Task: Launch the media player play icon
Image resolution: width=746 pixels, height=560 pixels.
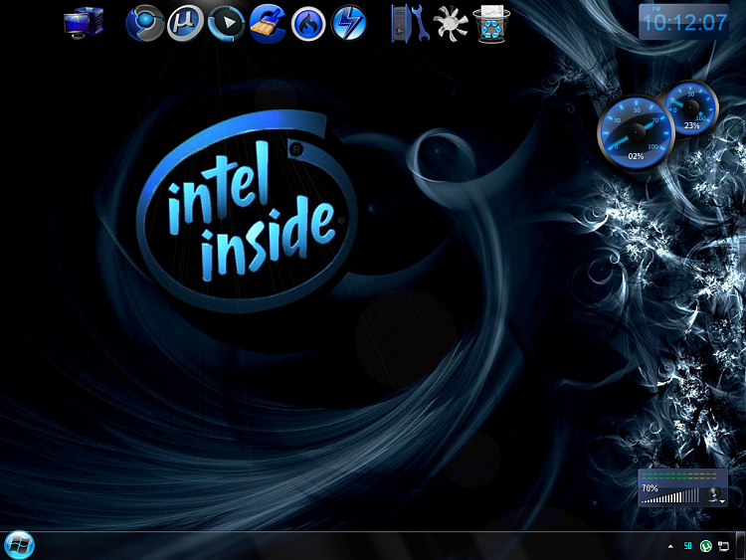Action: (x=227, y=23)
